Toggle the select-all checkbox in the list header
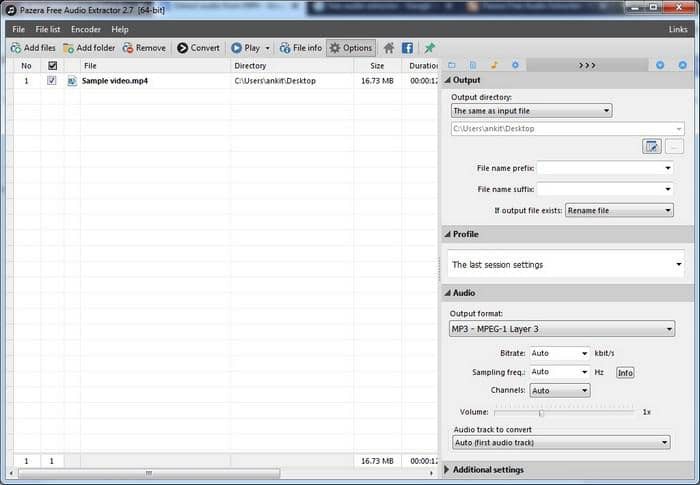Screen dimensions: 700x485 click(x=52, y=66)
